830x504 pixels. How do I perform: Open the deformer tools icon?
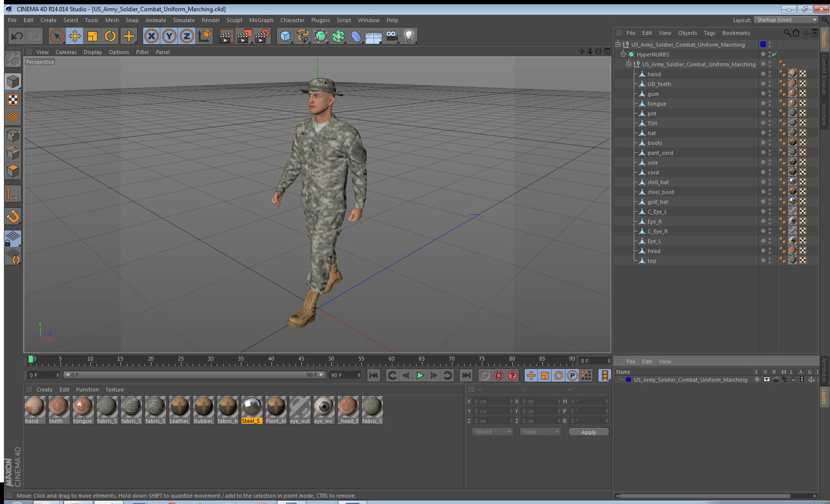click(356, 36)
